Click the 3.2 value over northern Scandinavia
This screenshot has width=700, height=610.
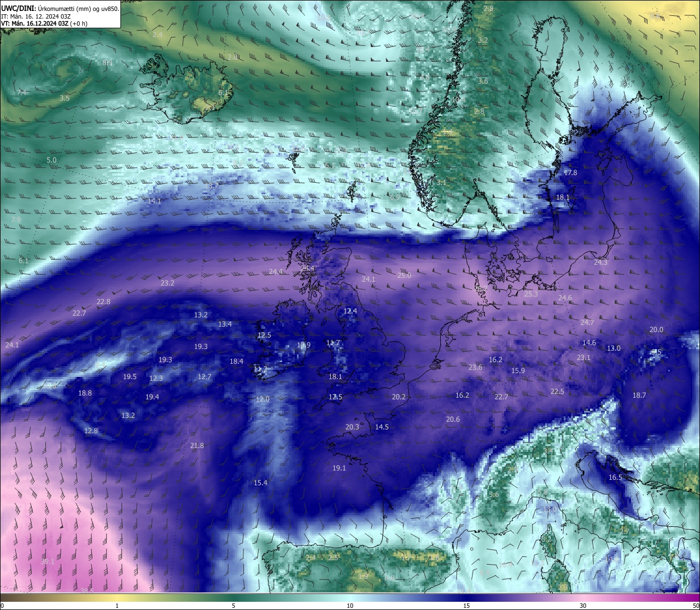tap(483, 40)
